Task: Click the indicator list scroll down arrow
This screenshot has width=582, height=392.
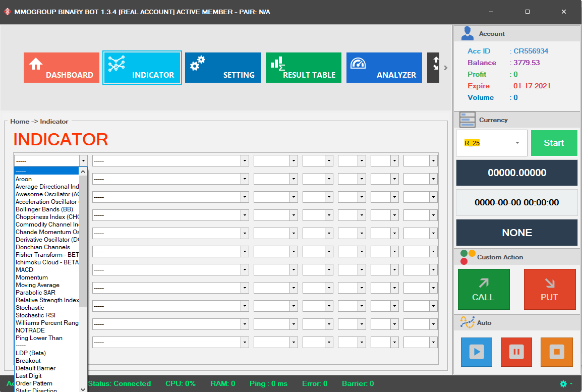Action: pyautogui.click(x=83, y=389)
